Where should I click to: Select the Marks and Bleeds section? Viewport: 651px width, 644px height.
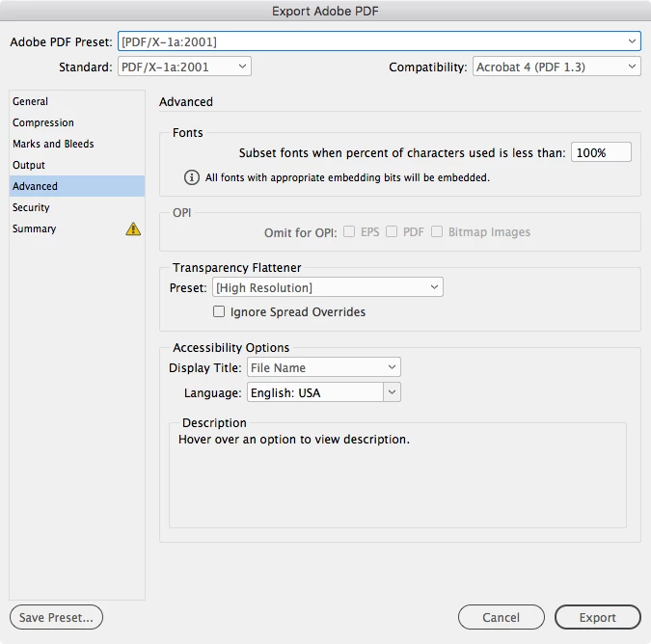click(77, 144)
